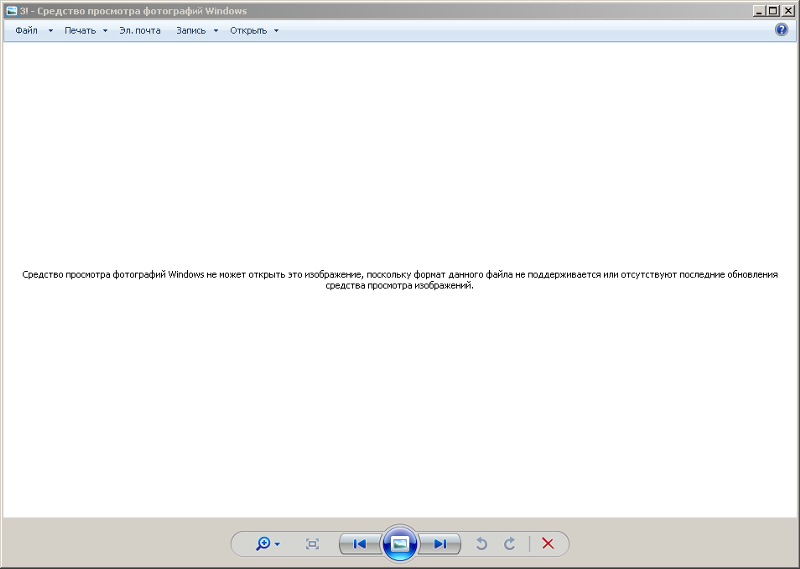The height and width of the screenshot is (569, 800).
Task: Open the Запись menu
Action: (x=191, y=31)
